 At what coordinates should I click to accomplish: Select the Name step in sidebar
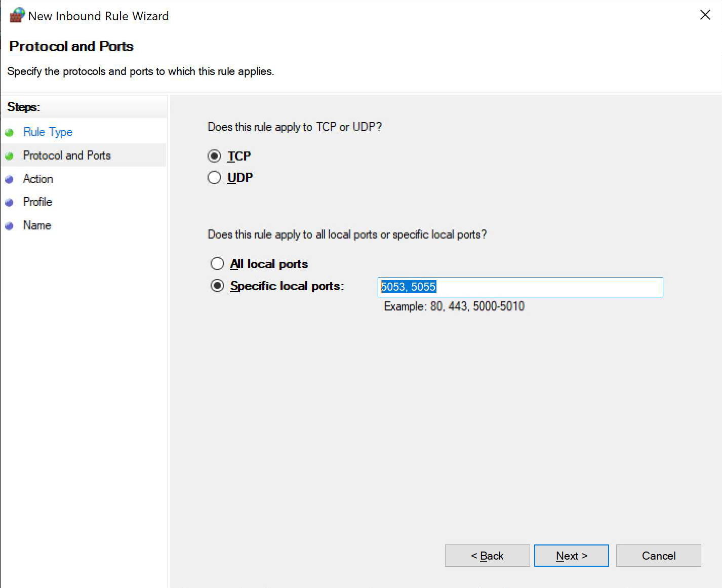click(37, 225)
